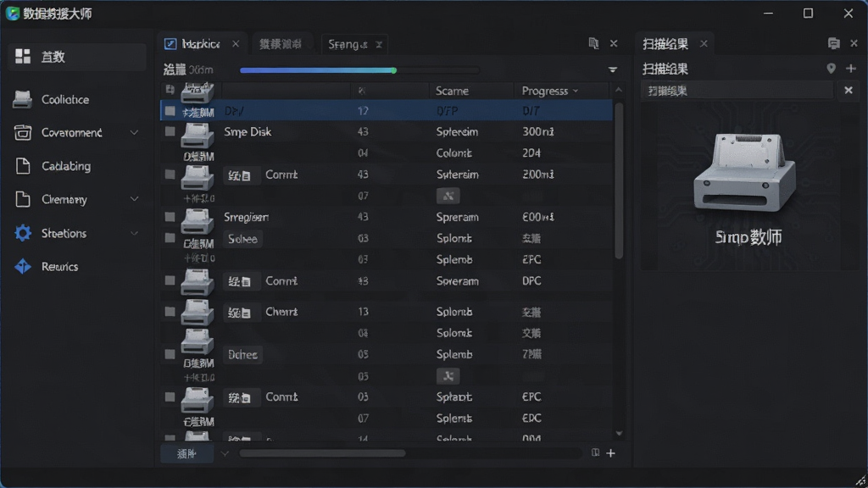Toggle the checkbox on the Solnee row
868x488 pixels.
tap(170, 238)
